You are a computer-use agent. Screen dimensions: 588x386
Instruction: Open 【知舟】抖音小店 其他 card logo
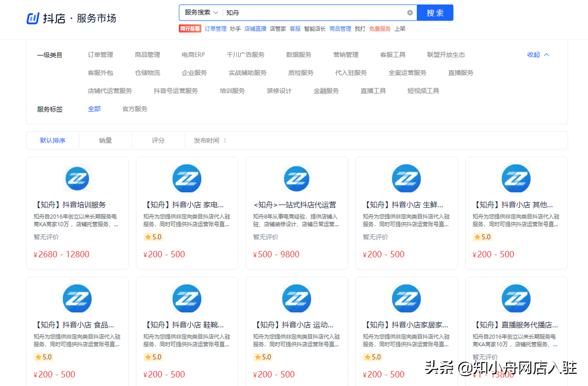click(516, 178)
